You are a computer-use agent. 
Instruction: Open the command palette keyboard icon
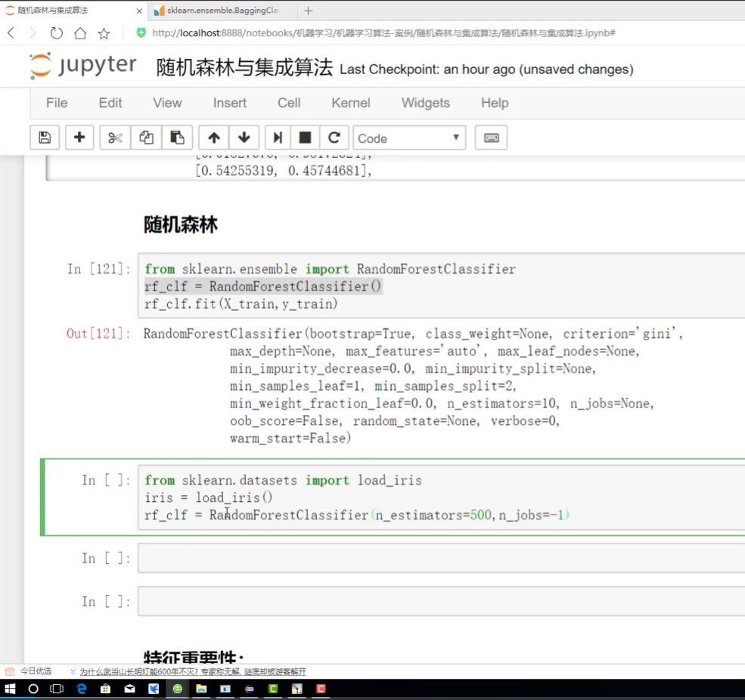tap(492, 138)
